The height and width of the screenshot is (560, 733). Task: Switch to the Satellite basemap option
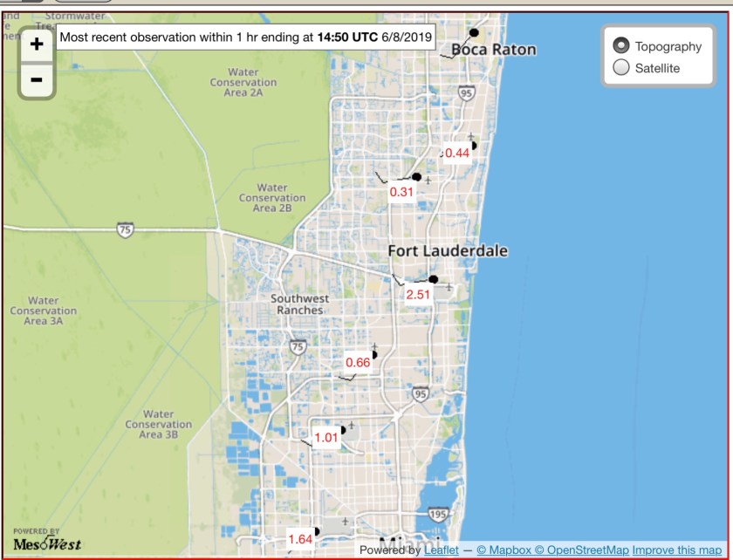621,68
